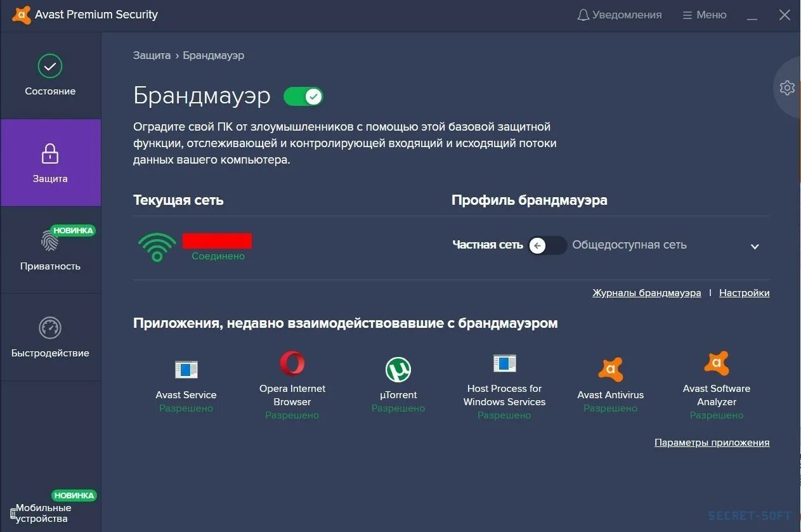The image size is (801, 532).
Task: Expand the firewall profile chevron
Action: click(755, 247)
